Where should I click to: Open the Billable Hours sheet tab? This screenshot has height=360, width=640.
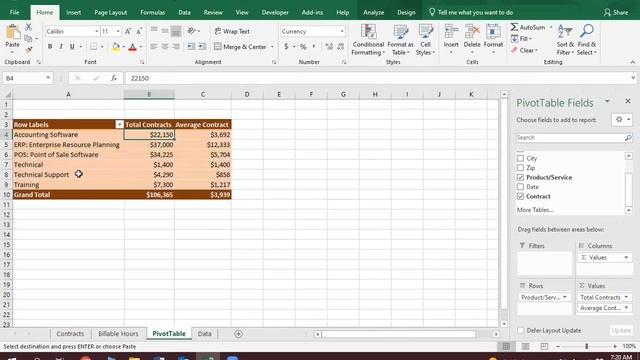118,334
